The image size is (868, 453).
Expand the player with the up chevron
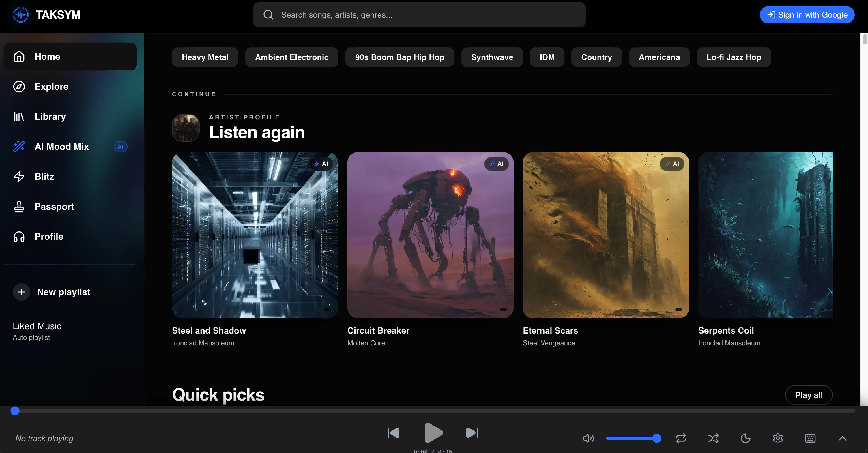click(x=842, y=438)
